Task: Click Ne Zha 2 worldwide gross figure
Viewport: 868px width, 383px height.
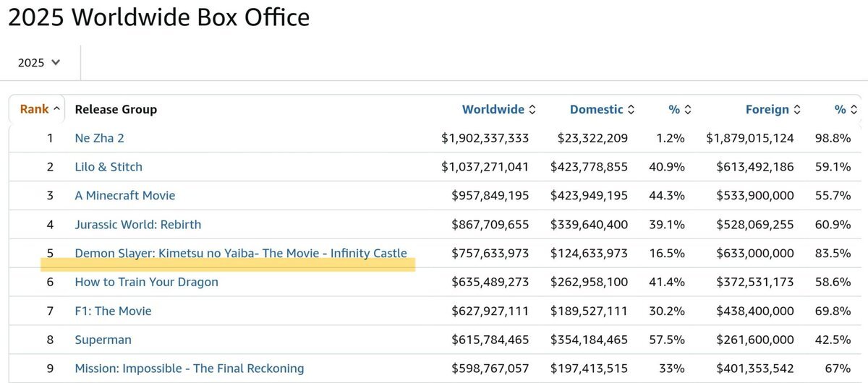Action: point(485,138)
